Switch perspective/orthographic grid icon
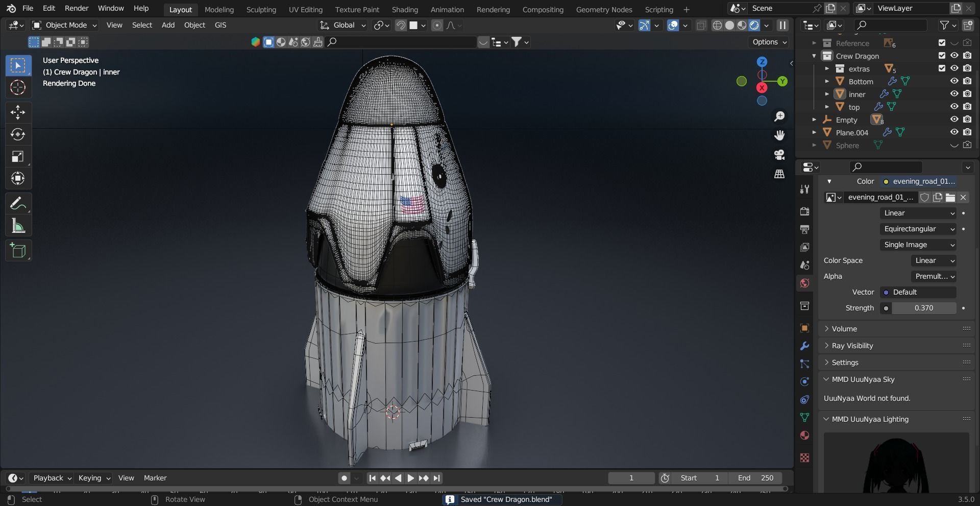Image resolution: width=980 pixels, height=506 pixels. [779, 174]
